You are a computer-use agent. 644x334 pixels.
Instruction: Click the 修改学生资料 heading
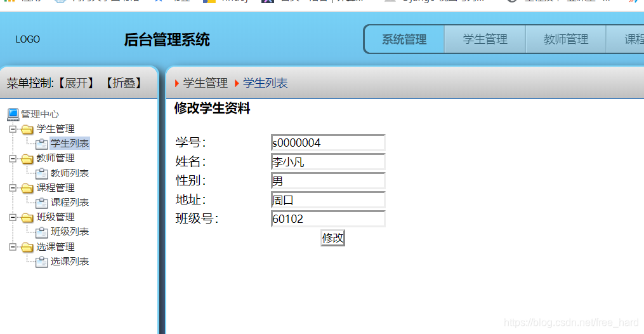213,109
